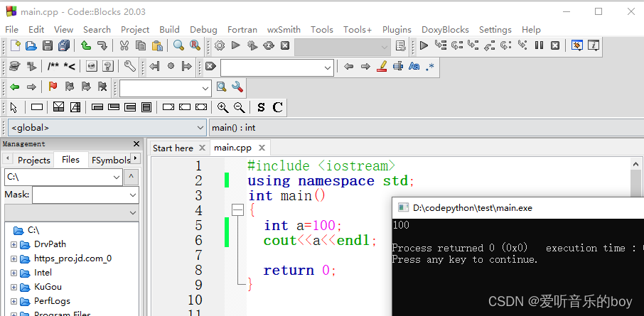
Task: Click the DoxyBlocks preferences wrench icon
Action: 130,66
